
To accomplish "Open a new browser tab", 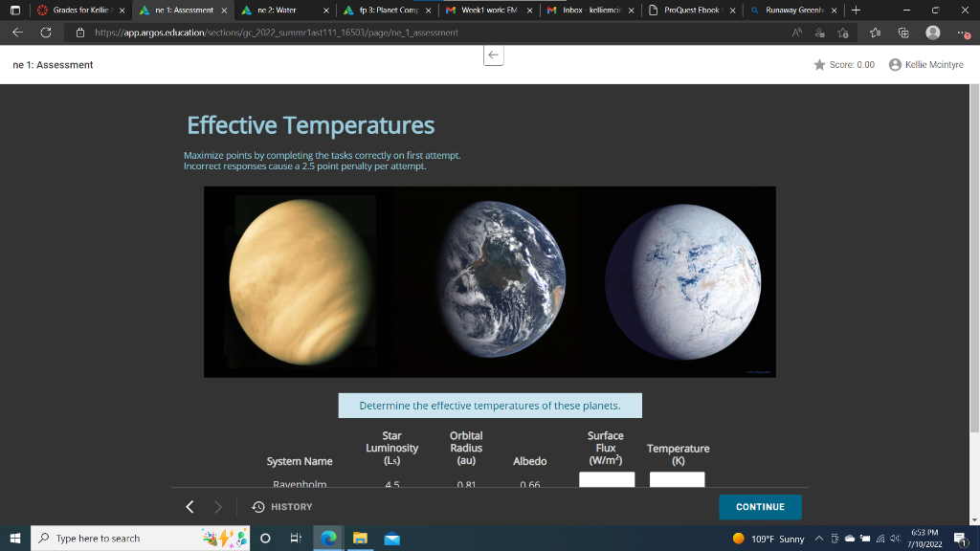I will click(x=856, y=10).
